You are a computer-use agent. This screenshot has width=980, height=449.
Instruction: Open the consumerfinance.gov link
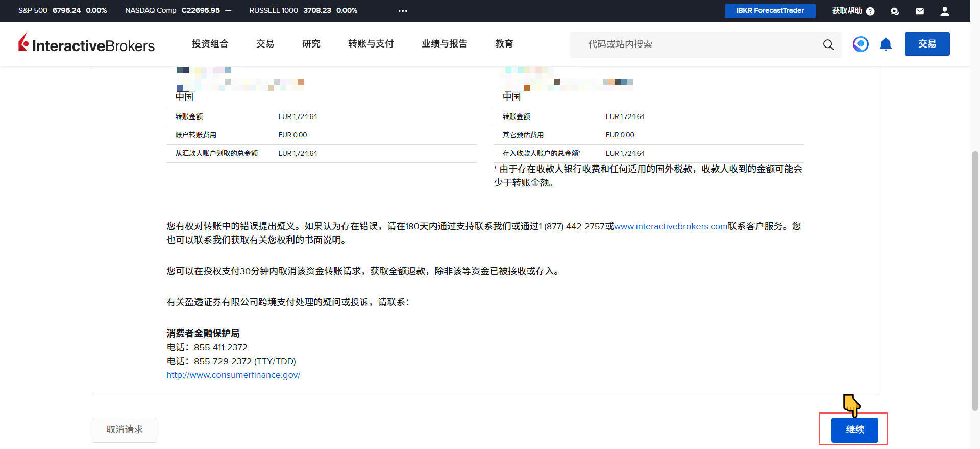(233, 375)
